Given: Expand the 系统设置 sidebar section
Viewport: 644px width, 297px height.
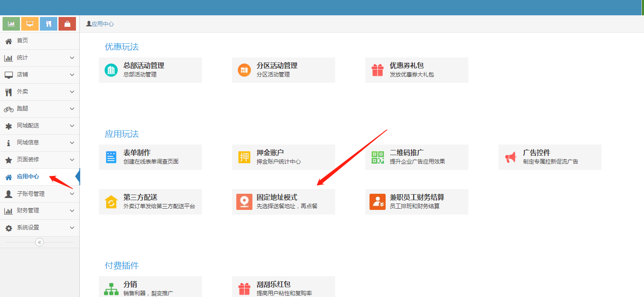Looking at the screenshot, I should pos(72,228).
